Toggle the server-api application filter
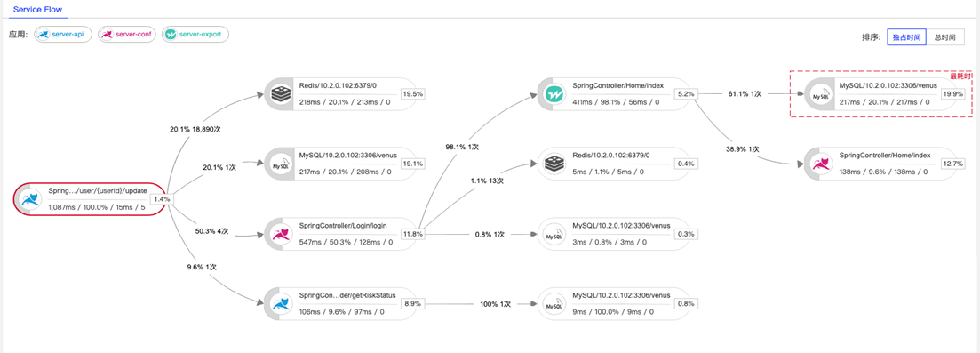Image resolution: width=980 pixels, height=353 pixels. pyautogui.click(x=63, y=35)
